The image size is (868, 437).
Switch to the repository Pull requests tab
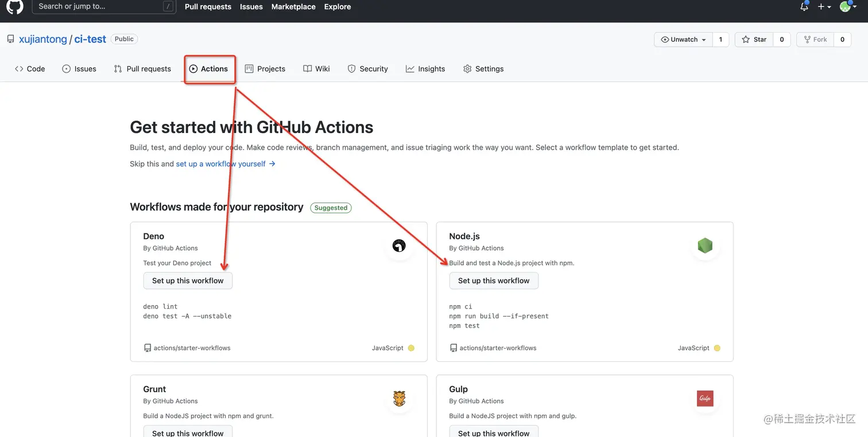click(x=142, y=69)
